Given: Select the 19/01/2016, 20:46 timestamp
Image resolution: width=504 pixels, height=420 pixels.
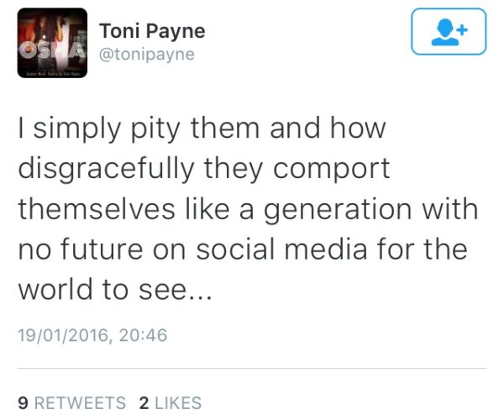Looking at the screenshot, I should click(x=92, y=335).
